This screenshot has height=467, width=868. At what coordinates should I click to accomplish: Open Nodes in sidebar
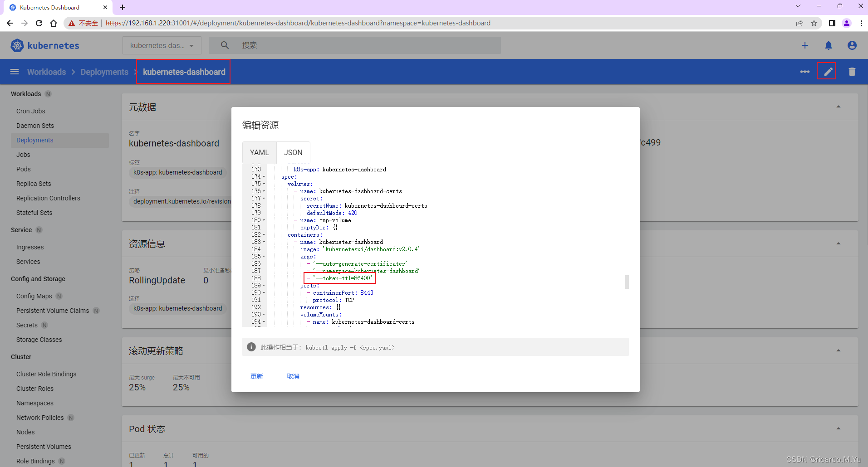(x=25, y=432)
